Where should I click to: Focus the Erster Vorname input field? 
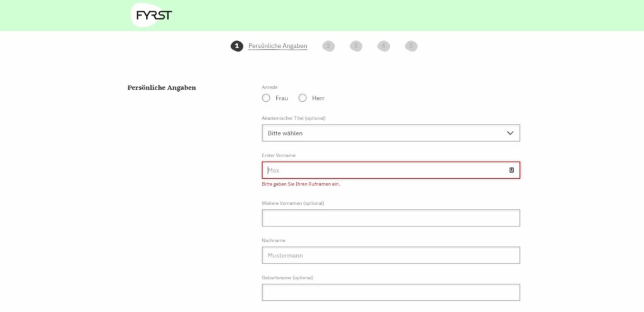(391, 170)
